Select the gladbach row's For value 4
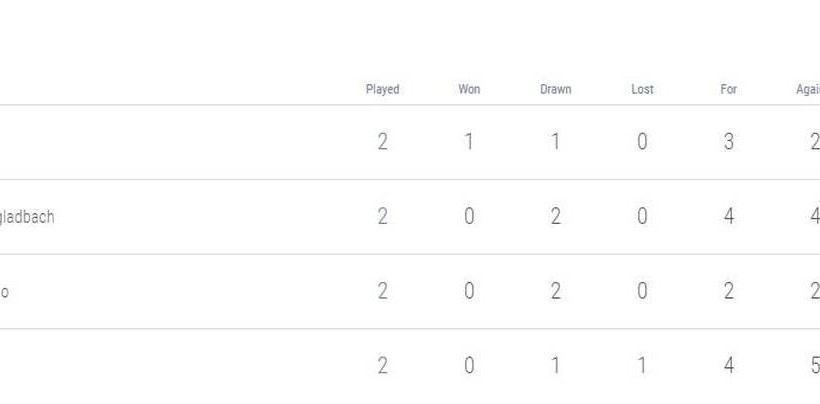820x404 pixels. (728, 216)
